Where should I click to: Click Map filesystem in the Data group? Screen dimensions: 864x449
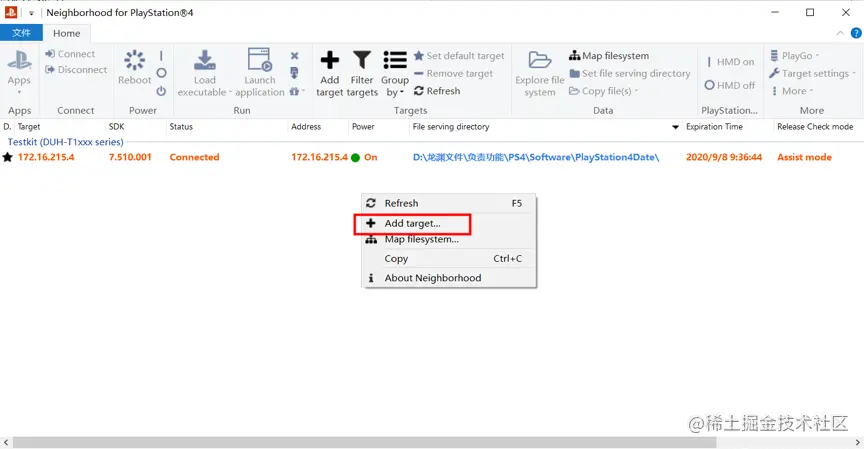coord(609,56)
